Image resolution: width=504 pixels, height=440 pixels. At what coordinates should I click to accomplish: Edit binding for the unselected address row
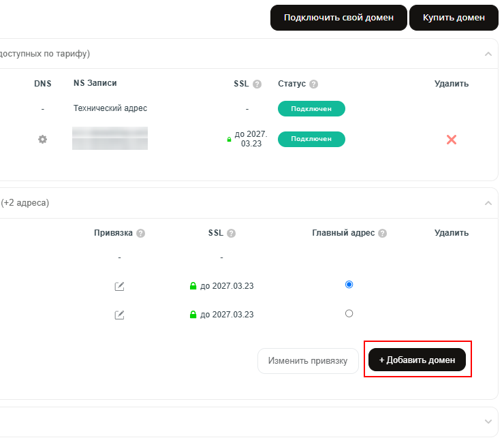pyautogui.click(x=119, y=315)
